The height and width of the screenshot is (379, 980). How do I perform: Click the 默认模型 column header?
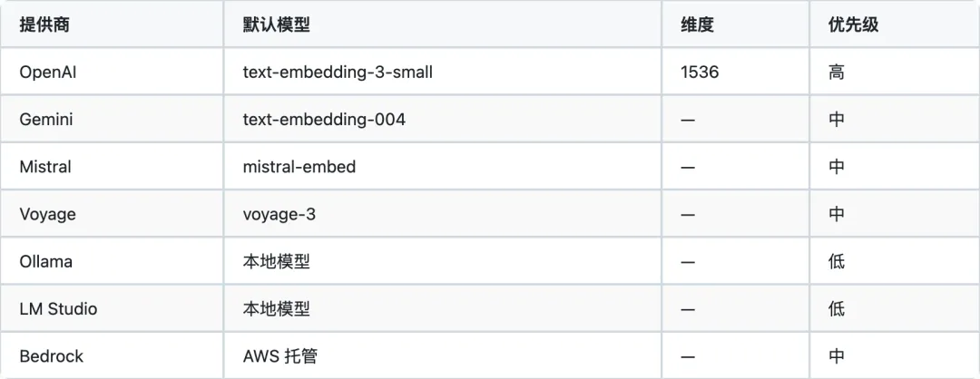coord(276,24)
